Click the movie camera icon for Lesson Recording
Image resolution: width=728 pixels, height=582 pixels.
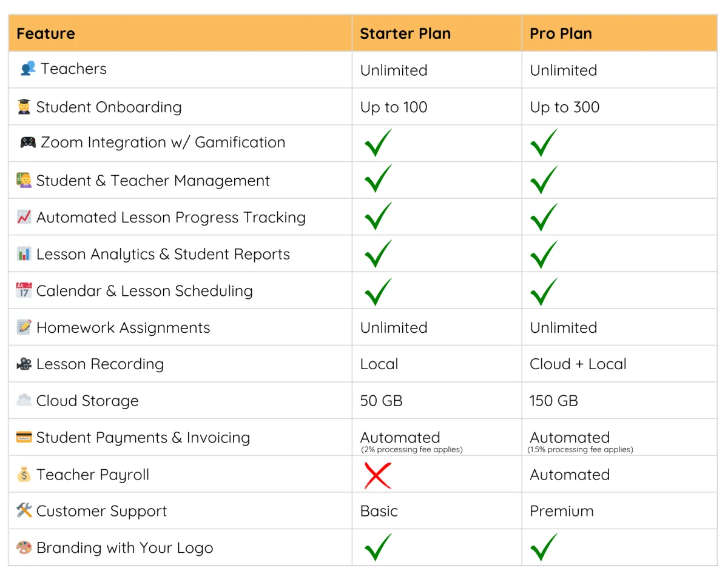point(24,364)
